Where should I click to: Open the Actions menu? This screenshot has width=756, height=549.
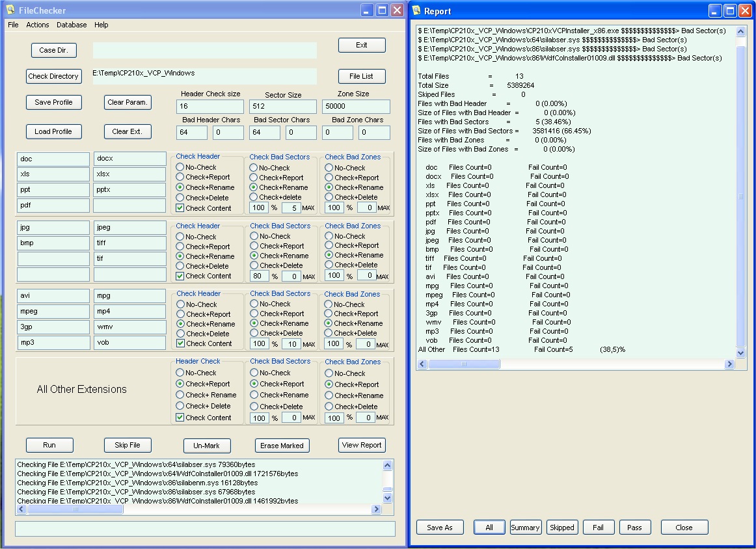click(x=38, y=25)
